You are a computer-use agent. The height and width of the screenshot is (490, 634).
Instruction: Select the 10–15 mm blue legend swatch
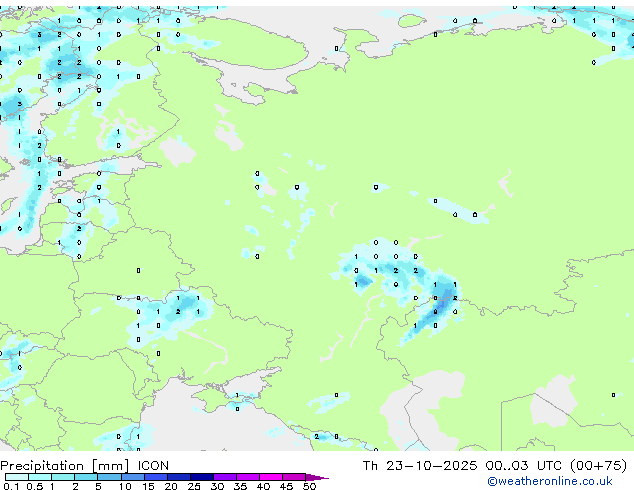132,477
